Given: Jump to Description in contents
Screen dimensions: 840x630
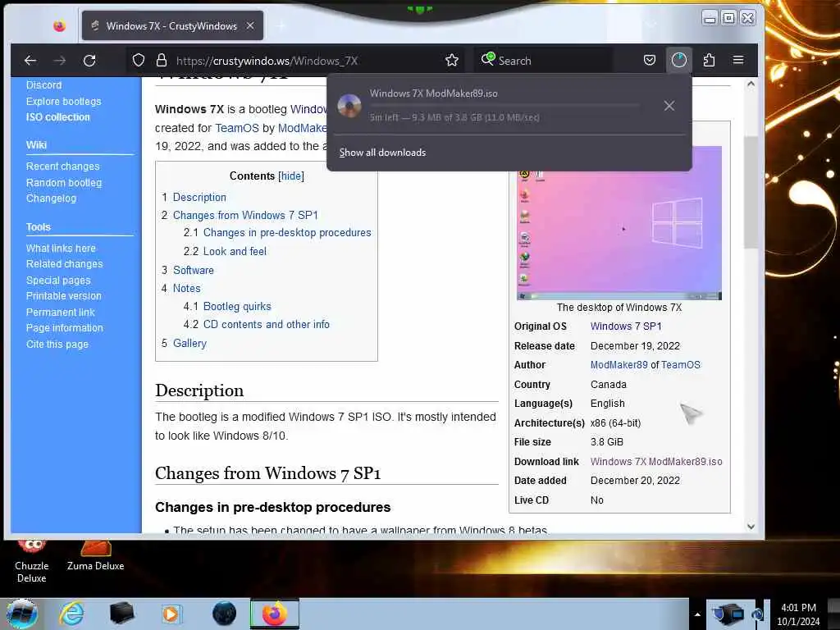Looking at the screenshot, I should coord(199,197).
